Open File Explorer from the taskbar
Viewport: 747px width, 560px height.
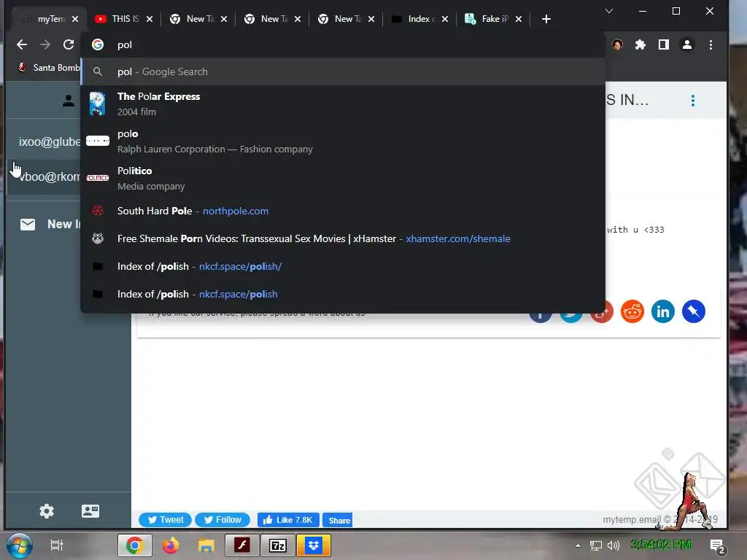[206, 545]
